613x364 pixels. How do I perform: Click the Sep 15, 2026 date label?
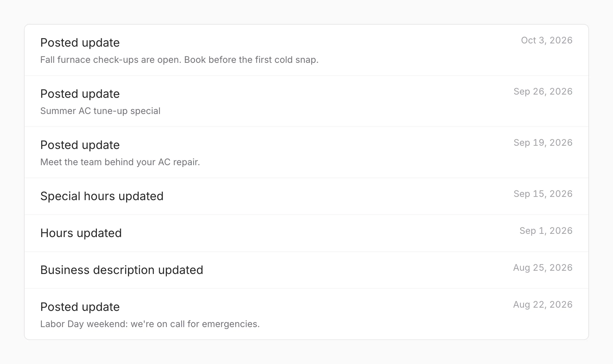pos(543,194)
